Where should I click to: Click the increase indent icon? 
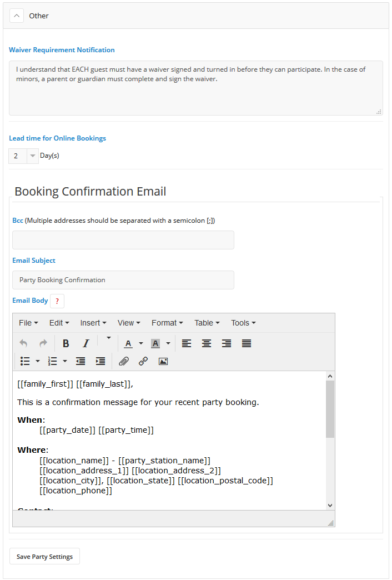(x=100, y=361)
